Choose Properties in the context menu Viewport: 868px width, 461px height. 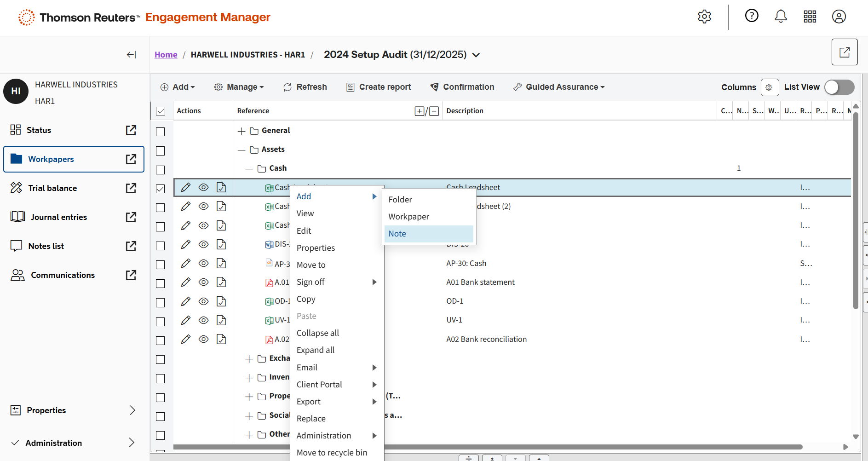click(316, 248)
